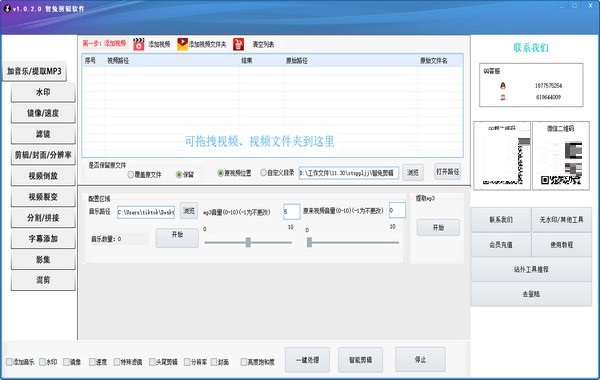
Task: Click 浏览 next to 音乐路径
Action: pyautogui.click(x=189, y=211)
